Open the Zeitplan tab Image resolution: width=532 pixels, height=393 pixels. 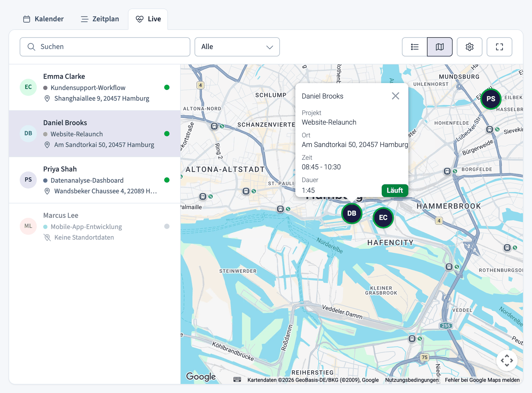[x=100, y=19]
